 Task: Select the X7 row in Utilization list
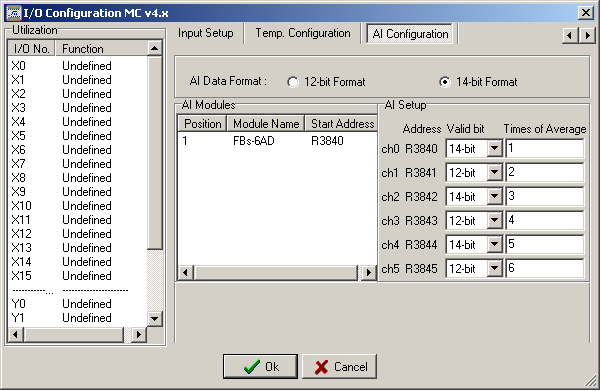click(x=77, y=164)
